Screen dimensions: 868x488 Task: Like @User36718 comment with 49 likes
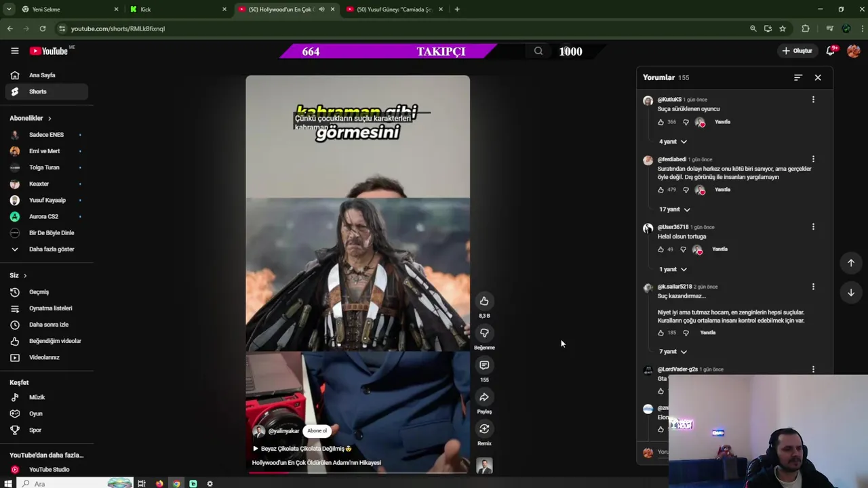tap(660, 249)
